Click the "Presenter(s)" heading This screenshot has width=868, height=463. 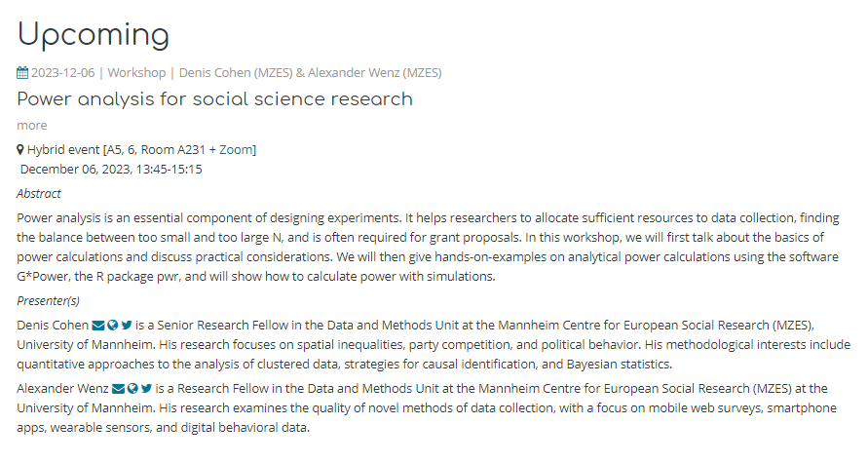pos(49,300)
